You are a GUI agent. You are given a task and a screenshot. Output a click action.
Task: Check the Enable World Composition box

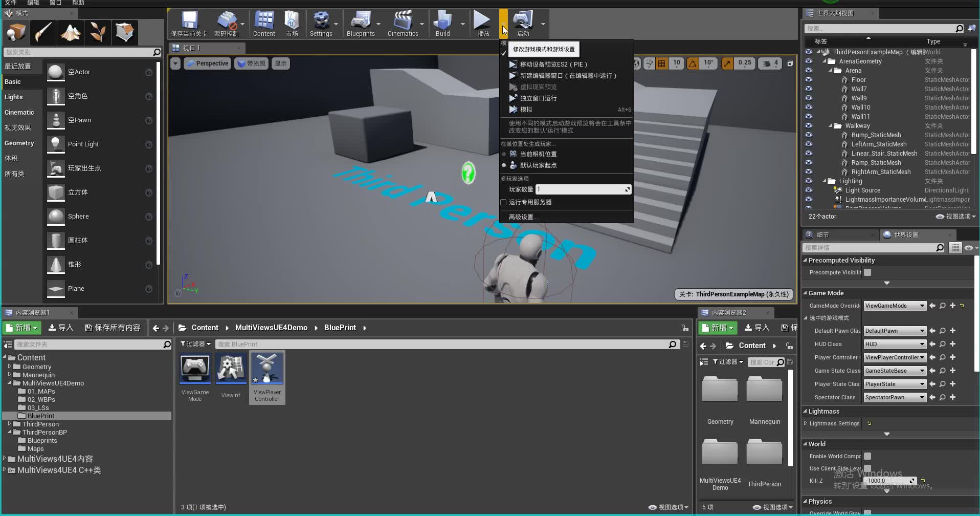(868, 456)
